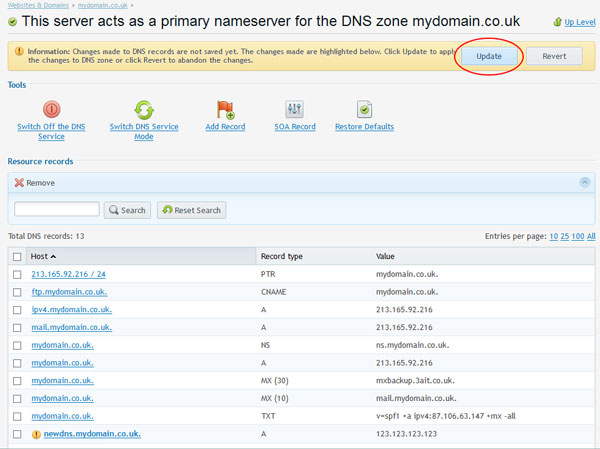Tick checkbox for the TXT spf record
Viewport: 600px width, 449px height.
point(17,416)
